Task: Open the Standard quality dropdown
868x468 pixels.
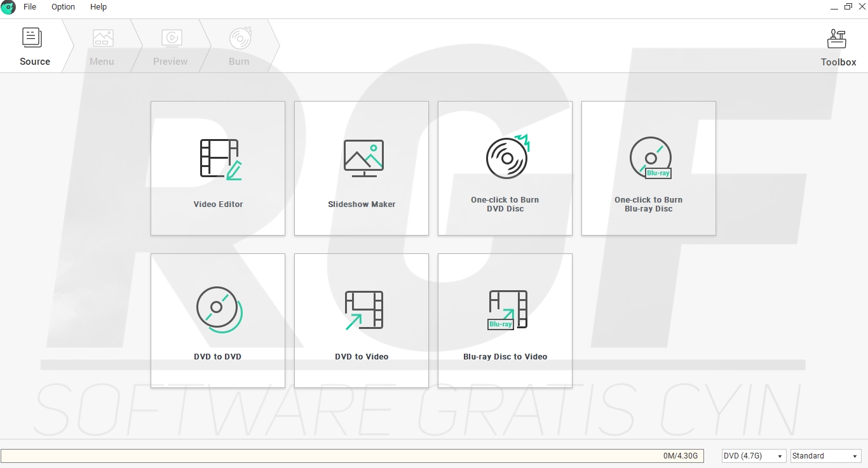Action: 825,456
